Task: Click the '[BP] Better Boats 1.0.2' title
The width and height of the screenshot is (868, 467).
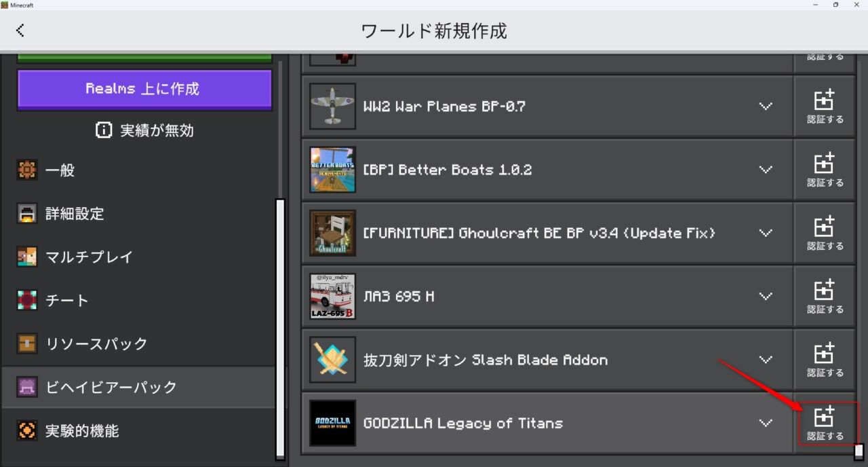Action: (x=448, y=170)
